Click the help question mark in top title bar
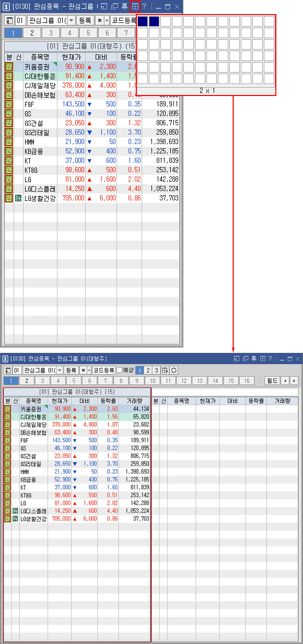 coord(144,7)
